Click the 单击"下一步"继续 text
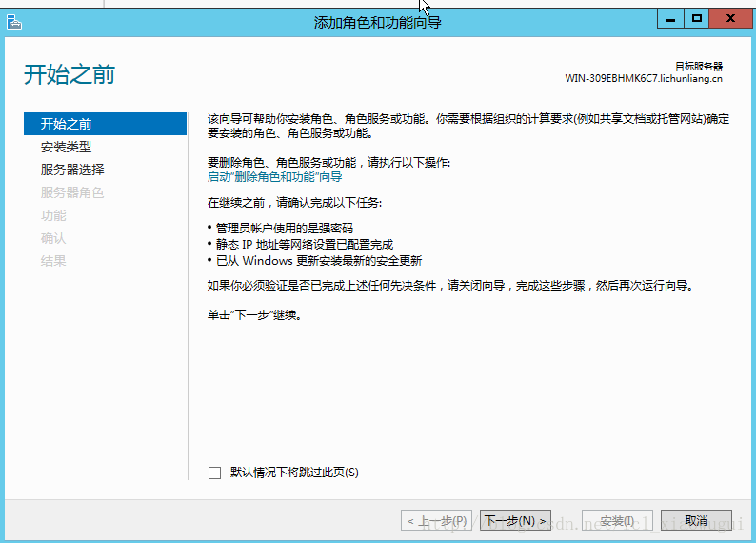 [254, 315]
